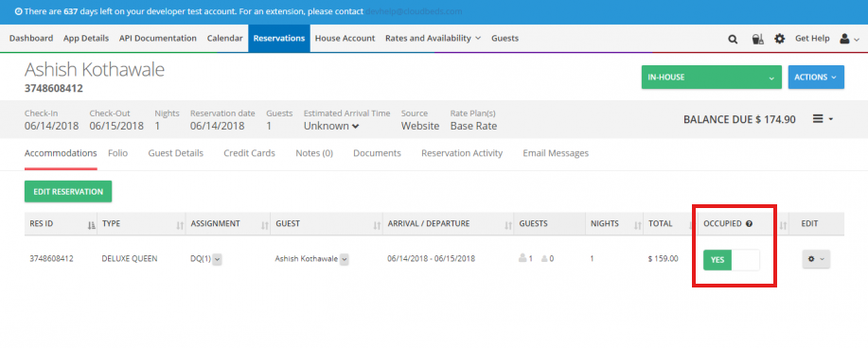Click the Occupied help question-mark icon
This screenshot has height=348, width=868.
[749, 224]
